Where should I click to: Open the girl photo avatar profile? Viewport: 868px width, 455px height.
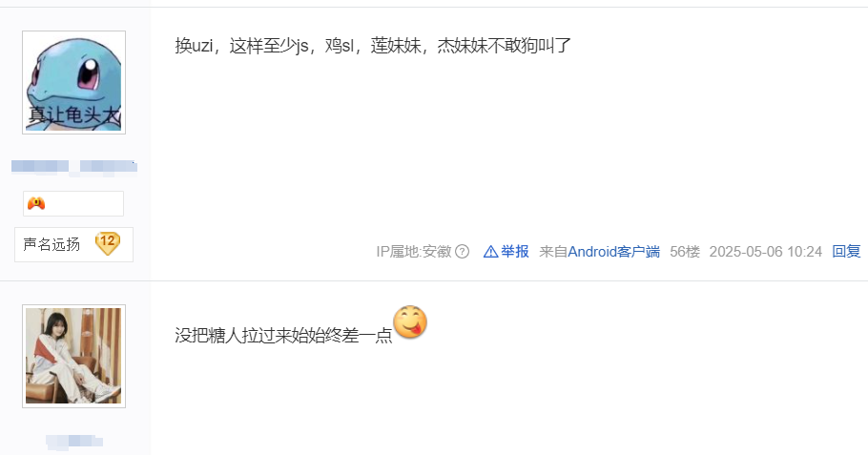click(x=73, y=356)
